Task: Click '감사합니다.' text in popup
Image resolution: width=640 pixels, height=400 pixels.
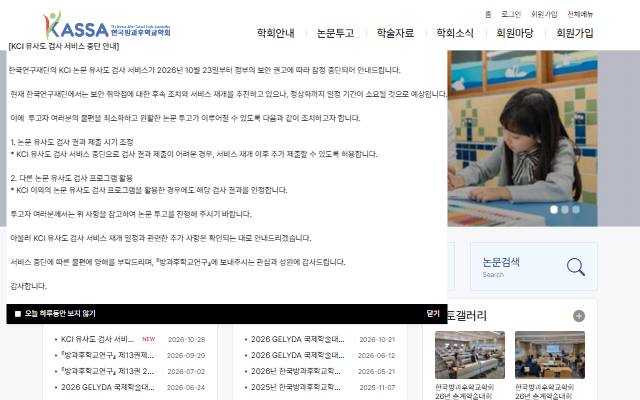Action: coord(29,286)
